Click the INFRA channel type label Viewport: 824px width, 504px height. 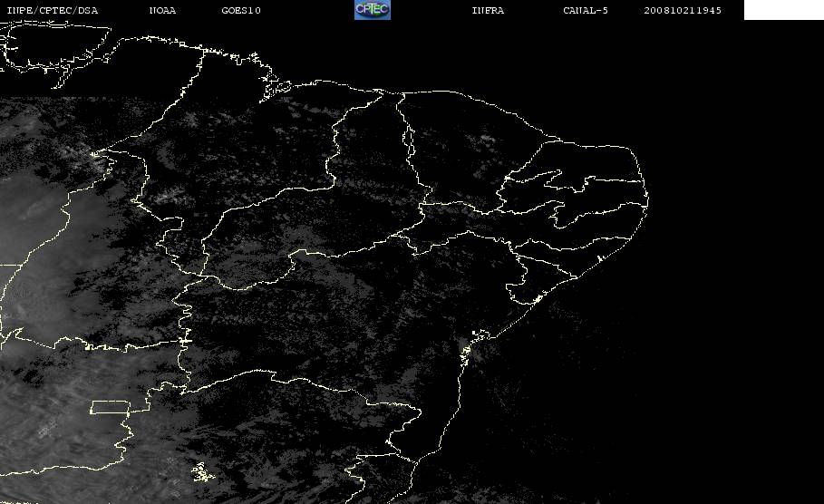[488, 11]
